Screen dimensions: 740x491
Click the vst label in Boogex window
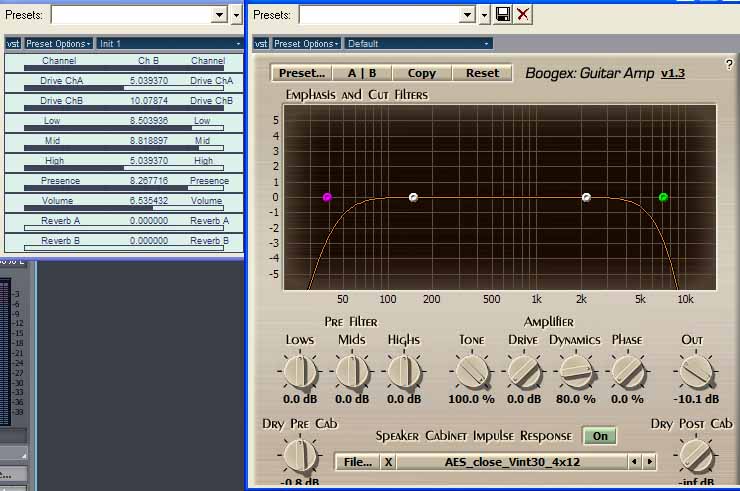click(x=261, y=43)
